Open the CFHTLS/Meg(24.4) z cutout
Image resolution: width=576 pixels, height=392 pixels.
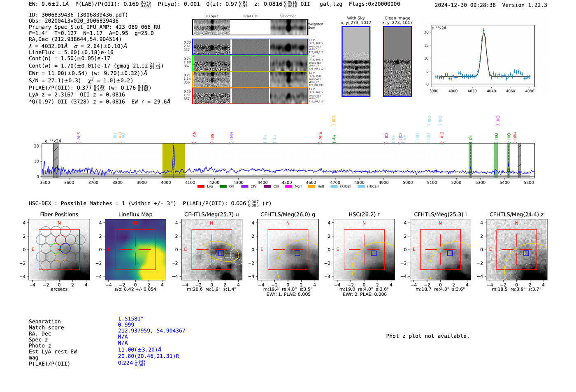coord(516,249)
